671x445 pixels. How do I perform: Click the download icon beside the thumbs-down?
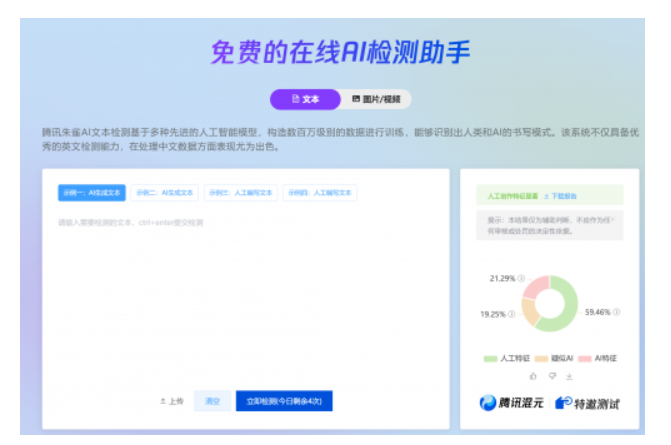[568, 376]
